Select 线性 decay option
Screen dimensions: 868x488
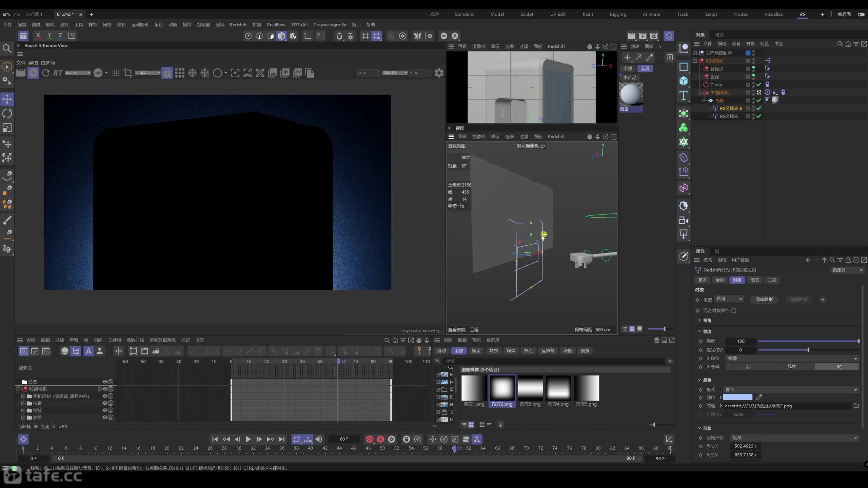pos(792,367)
